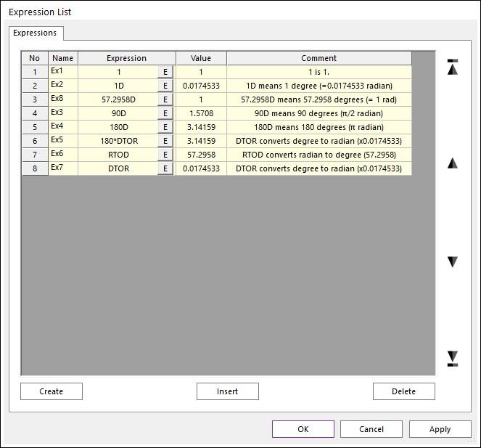Click the RTOD expression field
This screenshot has width=481, height=448.
(118, 155)
